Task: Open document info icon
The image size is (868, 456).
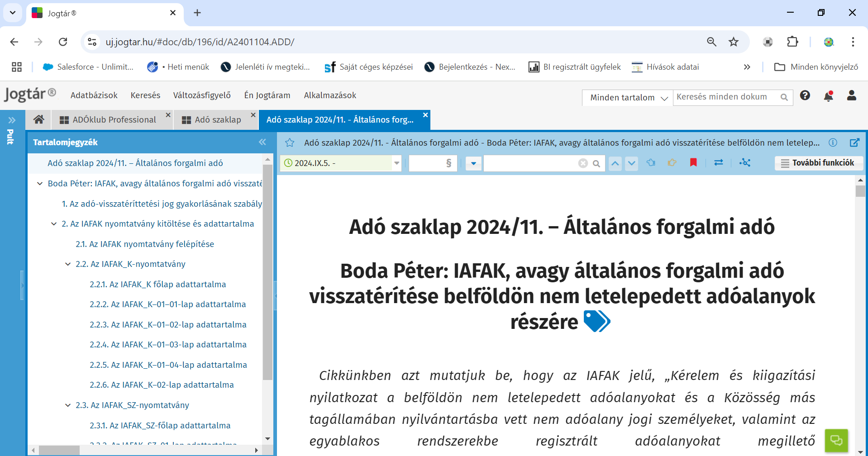Action: tap(833, 142)
